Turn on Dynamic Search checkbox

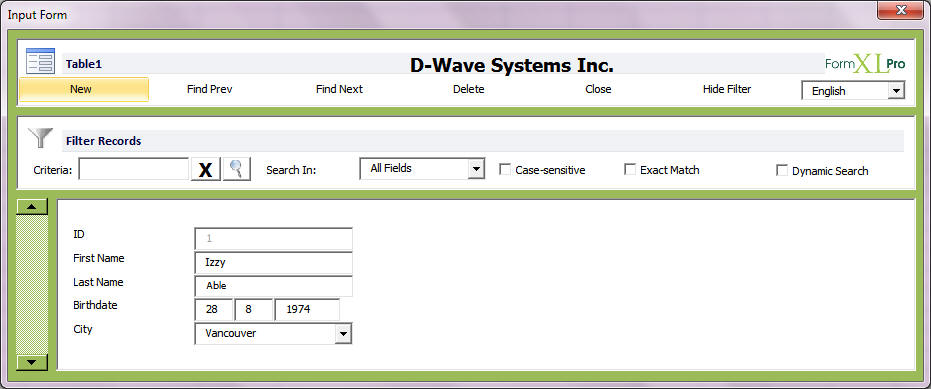(x=782, y=170)
